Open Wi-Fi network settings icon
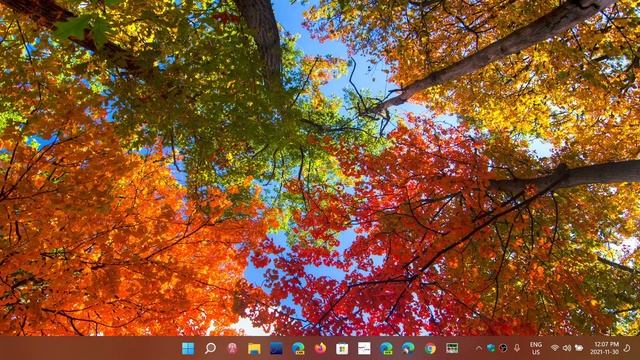The image size is (640, 360). (x=554, y=348)
